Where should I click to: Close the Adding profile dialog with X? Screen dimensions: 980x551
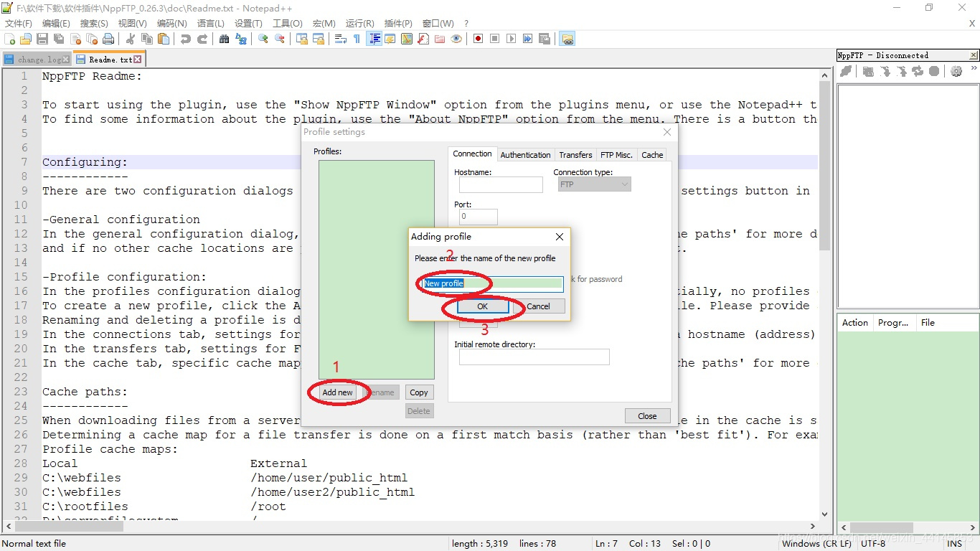(560, 237)
